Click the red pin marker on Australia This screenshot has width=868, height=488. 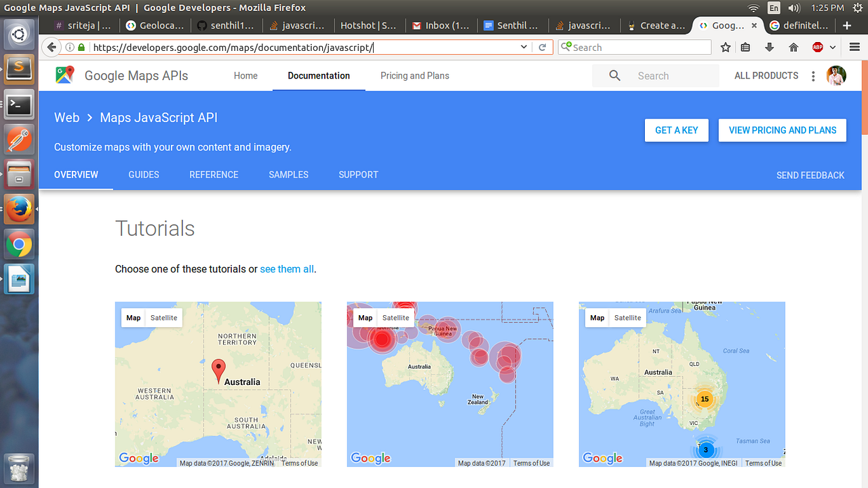[218, 371]
